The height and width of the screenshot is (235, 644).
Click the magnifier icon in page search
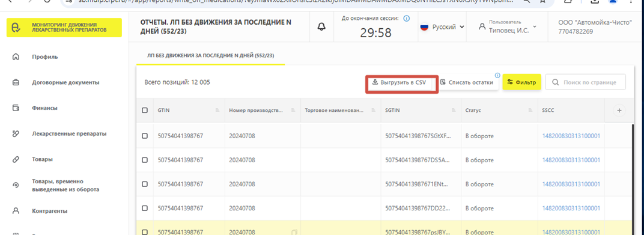(556, 82)
